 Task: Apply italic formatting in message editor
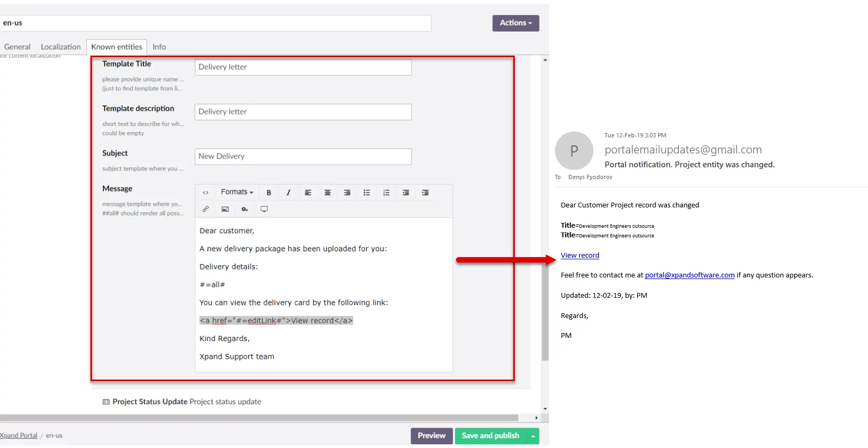point(288,192)
